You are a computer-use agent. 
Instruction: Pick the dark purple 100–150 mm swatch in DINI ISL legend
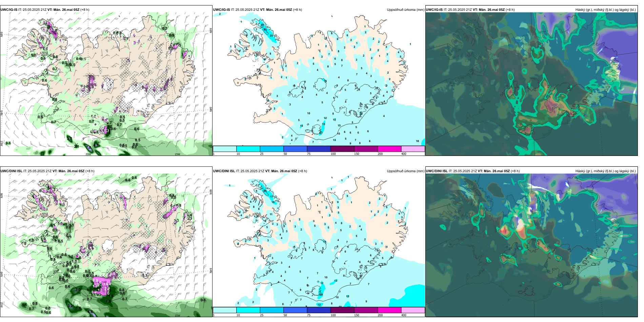tap(342, 310)
